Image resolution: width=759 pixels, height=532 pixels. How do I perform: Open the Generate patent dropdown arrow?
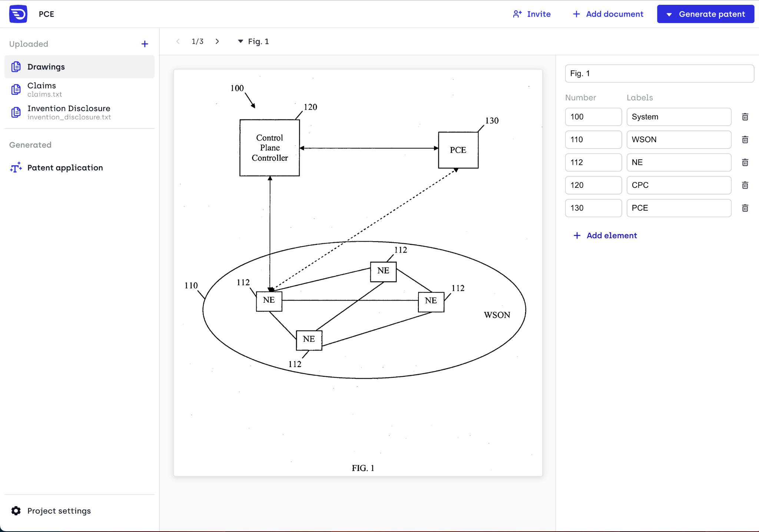(669, 14)
